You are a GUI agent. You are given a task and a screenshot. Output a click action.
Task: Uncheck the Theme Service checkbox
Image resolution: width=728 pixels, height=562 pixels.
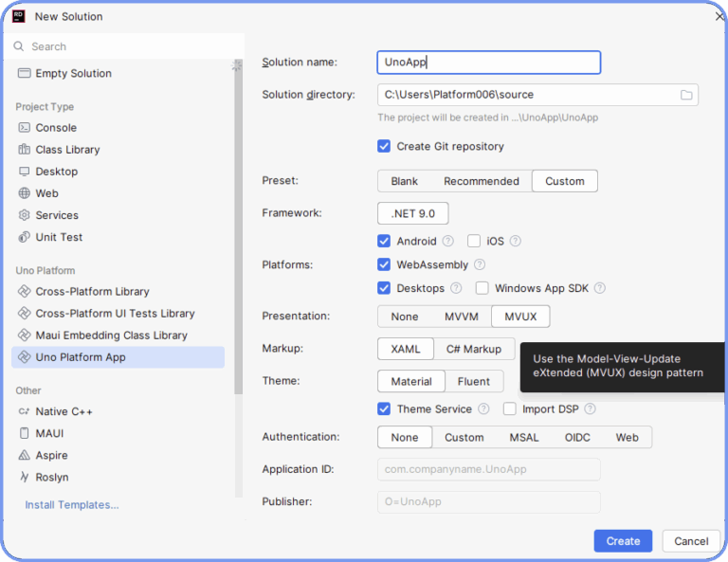pos(384,408)
